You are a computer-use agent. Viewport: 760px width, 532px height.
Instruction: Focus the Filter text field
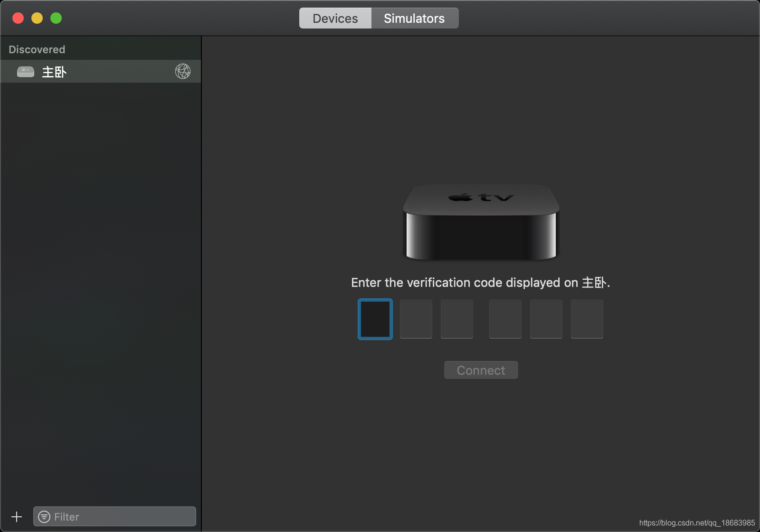click(114, 517)
